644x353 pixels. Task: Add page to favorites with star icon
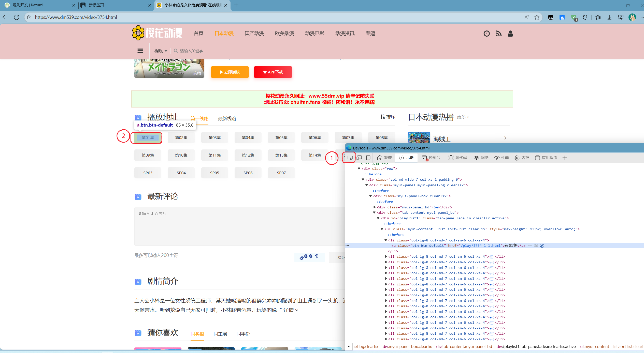537,17
